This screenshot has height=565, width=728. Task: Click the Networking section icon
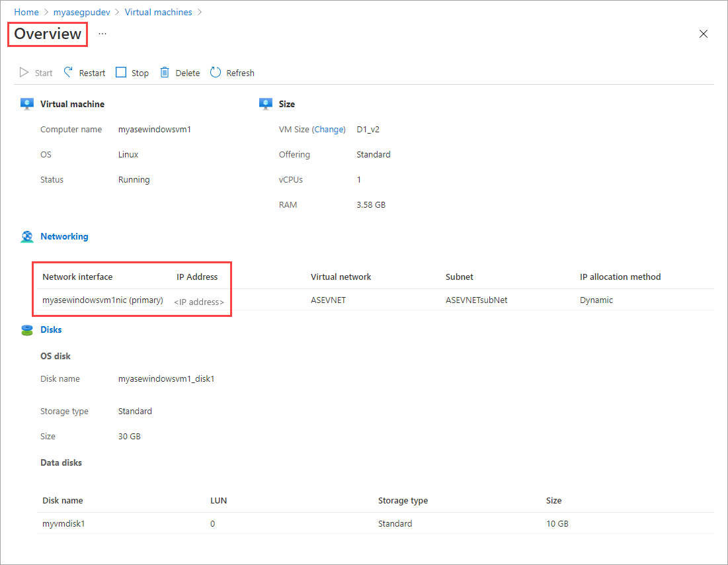click(x=26, y=236)
